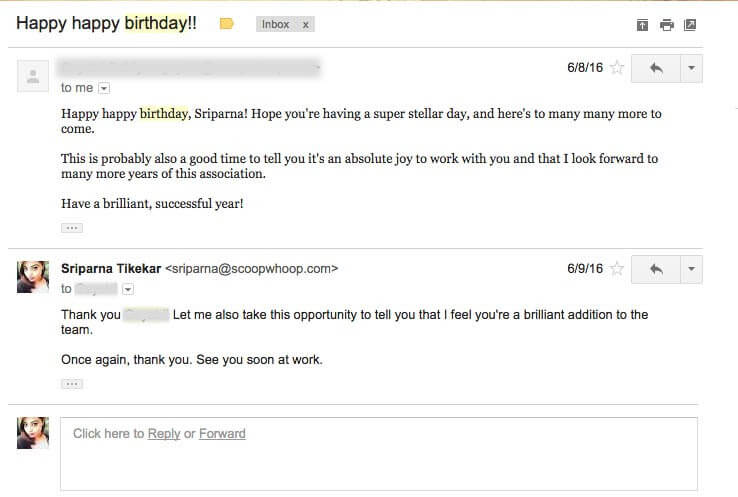Expand trimmed content under "See you soon at work."
This screenshot has height=497, width=738.
(71, 383)
